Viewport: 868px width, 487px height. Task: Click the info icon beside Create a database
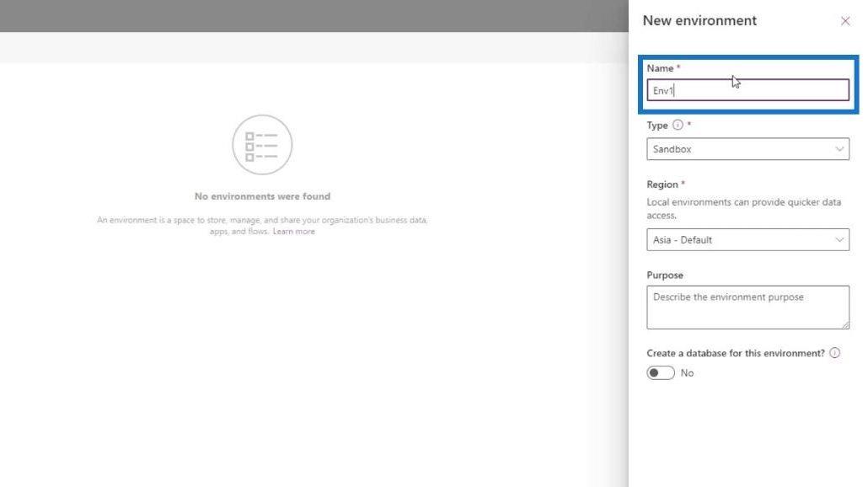pyautogui.click(x=835, y=352)
